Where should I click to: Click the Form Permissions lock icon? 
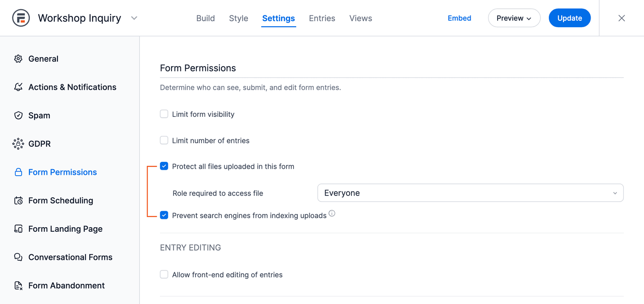point(18,172)
